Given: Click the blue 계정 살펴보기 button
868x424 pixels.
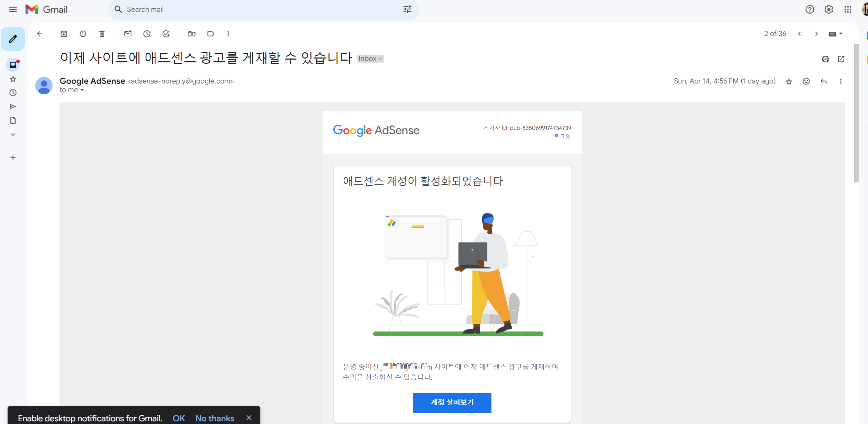Looking at the screenshot, I should coord(452,403).
